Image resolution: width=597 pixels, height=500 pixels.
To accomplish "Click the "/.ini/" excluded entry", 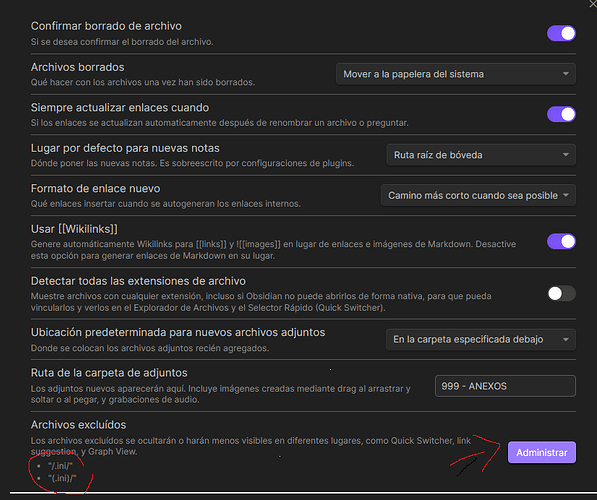I will click(x=60, y=466).
